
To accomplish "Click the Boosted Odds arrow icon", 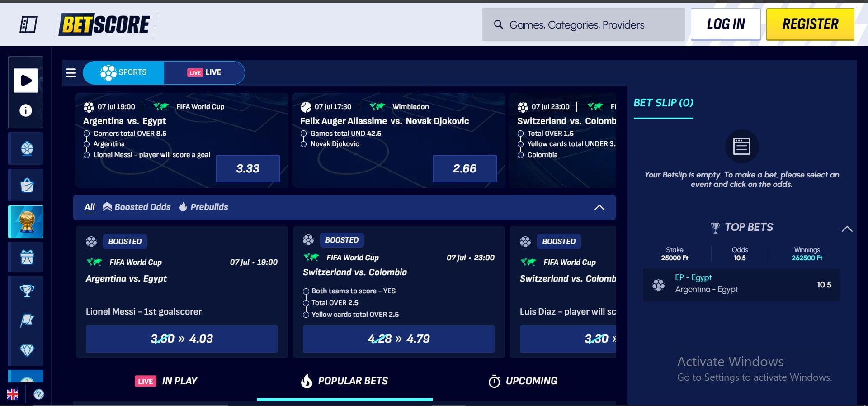I will (107, 207).
